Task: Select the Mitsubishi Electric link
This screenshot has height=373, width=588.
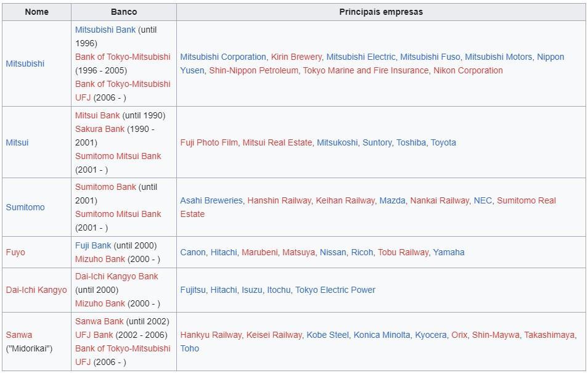Action: [361, 57]
